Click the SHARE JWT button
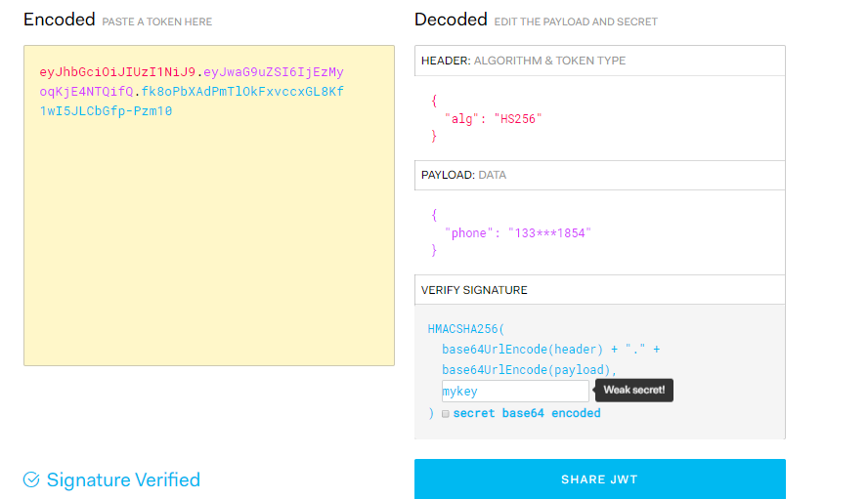The height and width of the screenshot is (499, 868). [599, 479]
